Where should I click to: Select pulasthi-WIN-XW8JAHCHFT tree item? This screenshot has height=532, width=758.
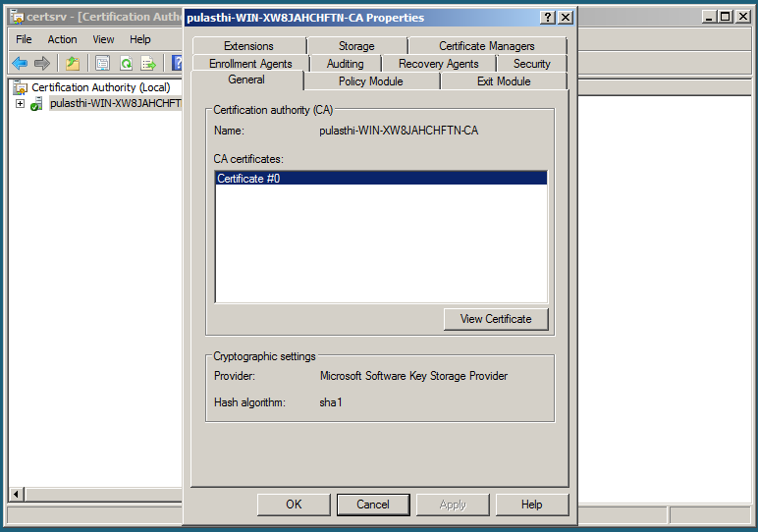(116, 103)
